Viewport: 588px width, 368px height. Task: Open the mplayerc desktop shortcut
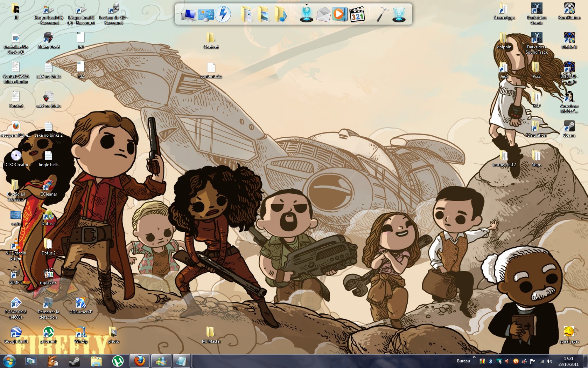(x=48, y=276)
